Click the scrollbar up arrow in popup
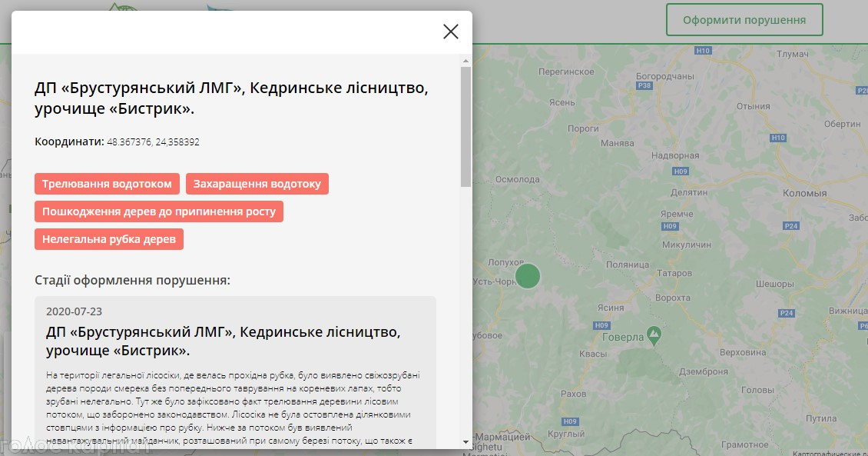Image resolution: width=868 pixels, height=456 pixels. coord(465,60)
